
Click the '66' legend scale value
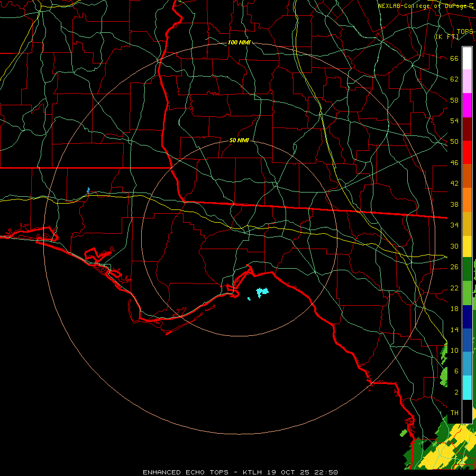pos(454,59)
